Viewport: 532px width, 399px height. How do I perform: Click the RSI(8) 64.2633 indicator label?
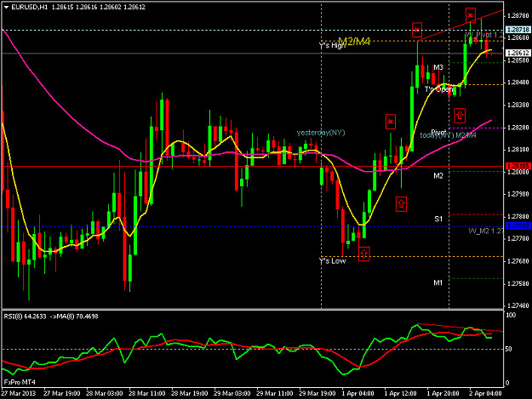pyautogui.click(x=25, y=316)
